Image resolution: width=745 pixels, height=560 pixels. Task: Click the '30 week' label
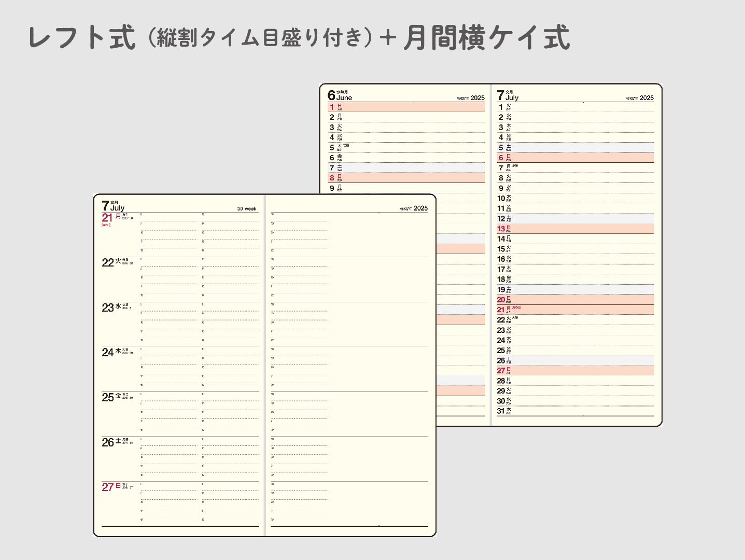(247, 208)
